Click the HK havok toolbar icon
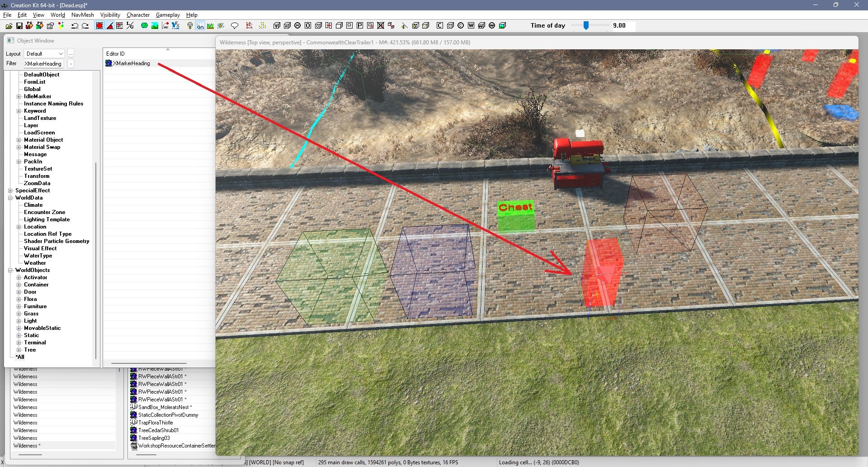Image resolution: width=868 pixels, height=467 pixels. [x=165, y=26]
